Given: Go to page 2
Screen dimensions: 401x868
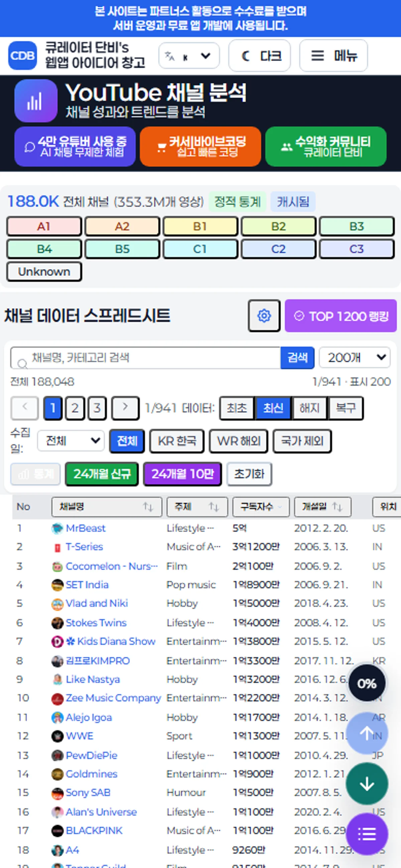Looking at the screenshot, I should (75, 408).
